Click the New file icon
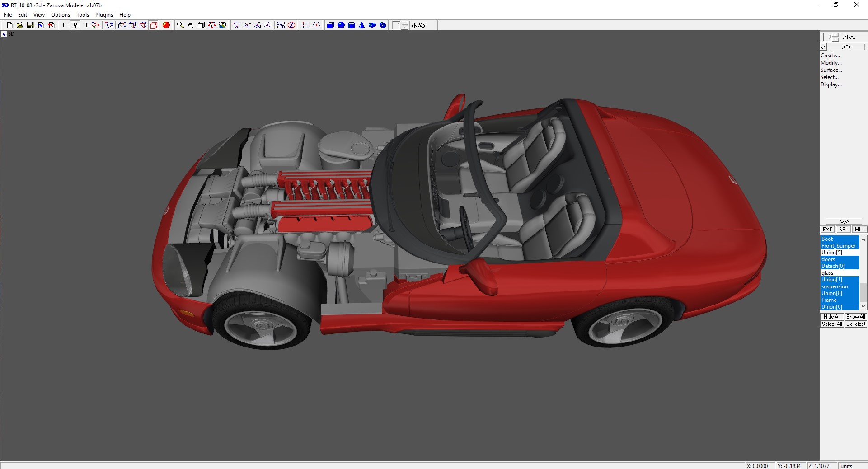The width and height of the screenshot is (868, 469). [x=9, y=25]
